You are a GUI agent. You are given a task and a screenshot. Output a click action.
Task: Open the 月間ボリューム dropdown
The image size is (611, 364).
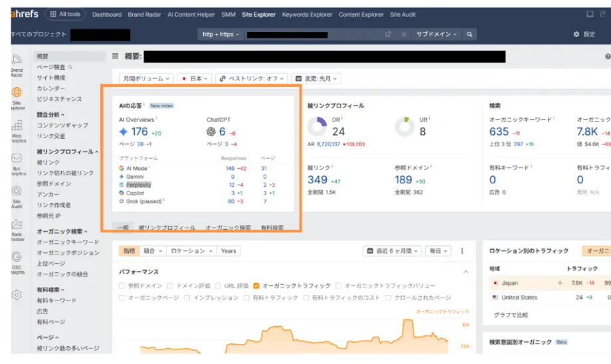pos(146,78)
